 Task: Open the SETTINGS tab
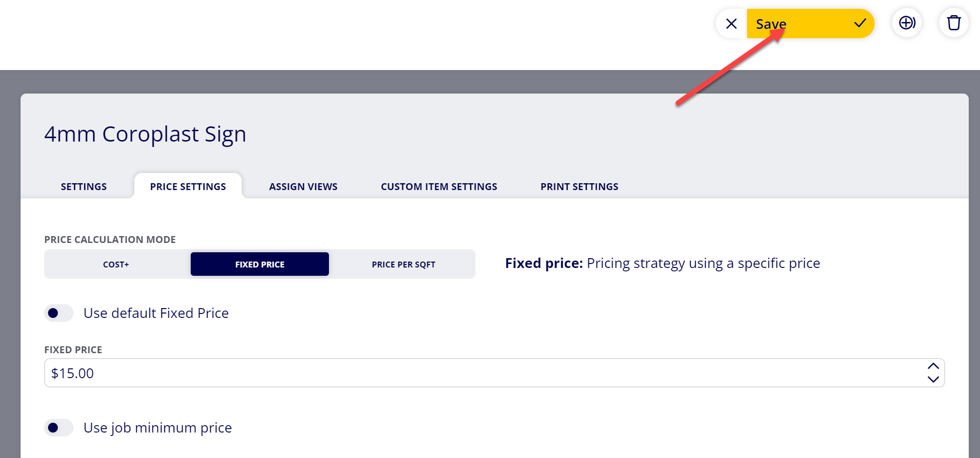pyautogui.click(x=84, y=187)
